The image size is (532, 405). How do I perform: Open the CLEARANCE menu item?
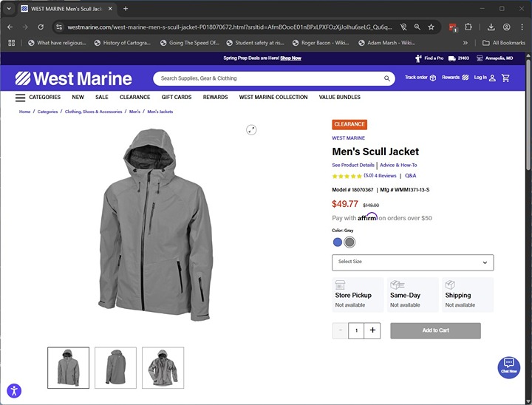[134, 97]
